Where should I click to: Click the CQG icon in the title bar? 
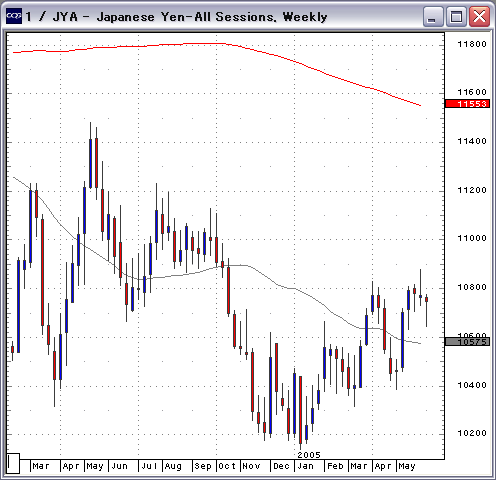[x=14, y=16]
